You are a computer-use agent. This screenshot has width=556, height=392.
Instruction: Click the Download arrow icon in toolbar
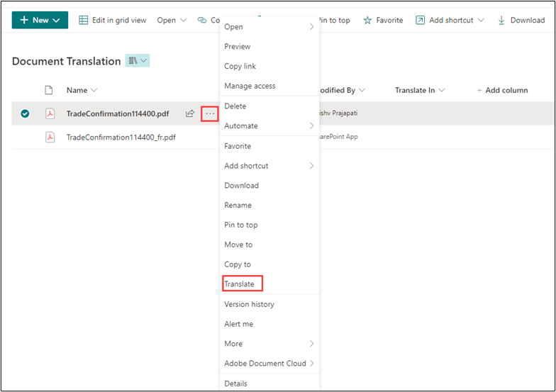[x=502, y=21]
